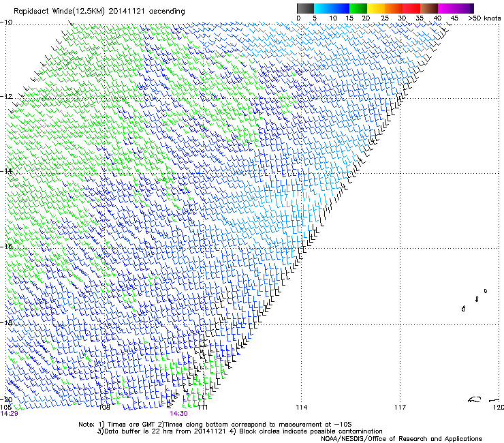Click the -14 latitude axis label
This screenshot has height=443, width=504.
[x=6, y=171]
